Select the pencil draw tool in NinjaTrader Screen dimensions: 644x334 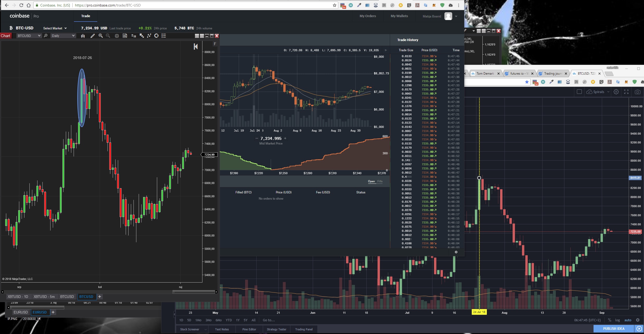click(92, 36)
